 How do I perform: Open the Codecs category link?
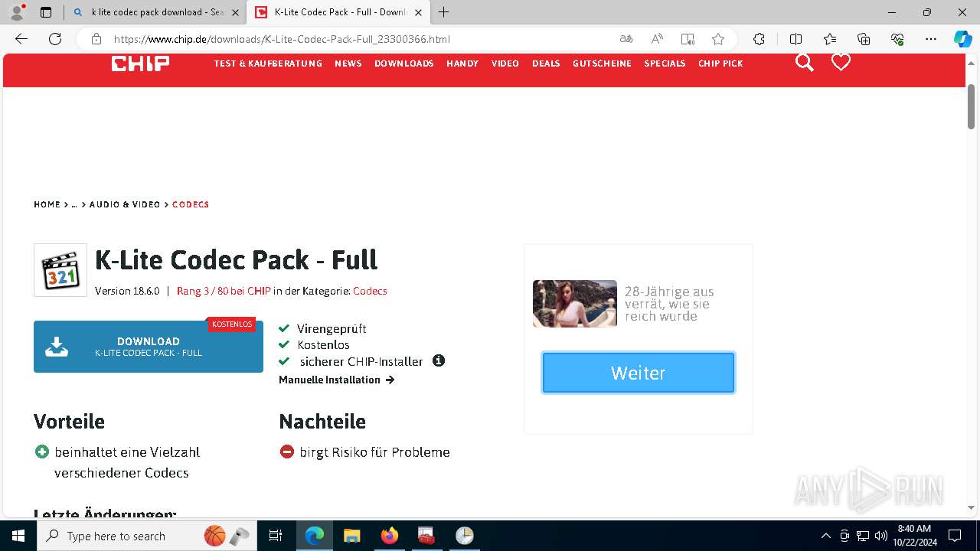370,291
